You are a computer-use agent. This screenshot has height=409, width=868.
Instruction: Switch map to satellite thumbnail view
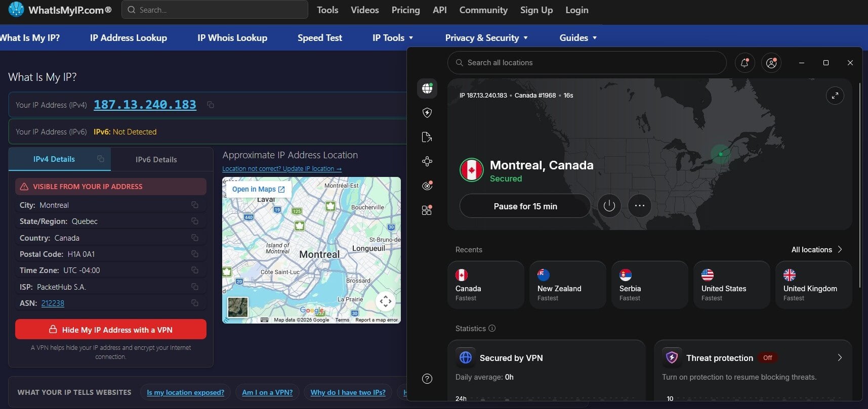[x=238, y=307]
